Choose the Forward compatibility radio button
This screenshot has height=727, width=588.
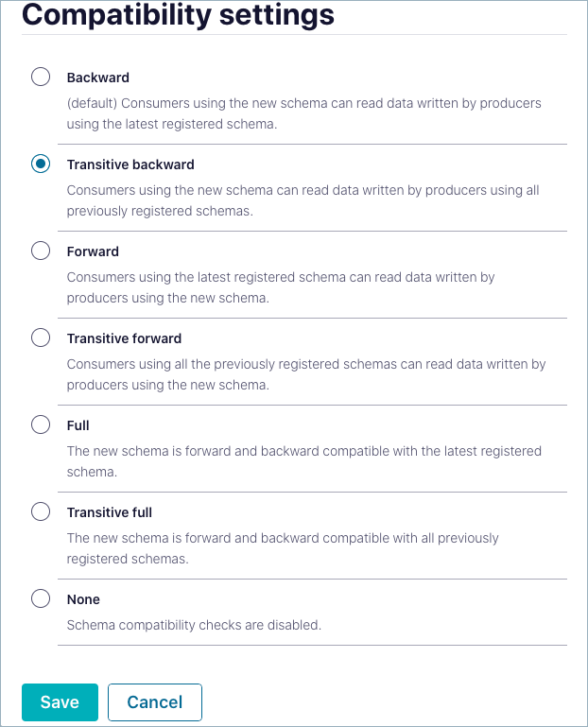[41, 251]
